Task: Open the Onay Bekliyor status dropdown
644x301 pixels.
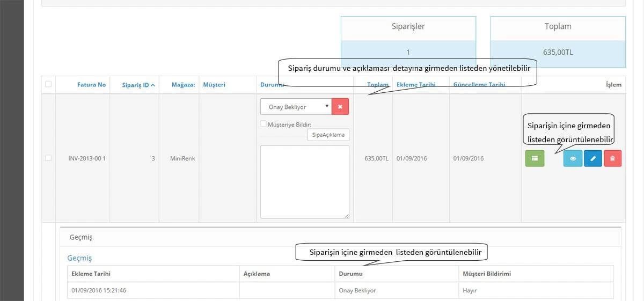Action: tap(296, 106)
